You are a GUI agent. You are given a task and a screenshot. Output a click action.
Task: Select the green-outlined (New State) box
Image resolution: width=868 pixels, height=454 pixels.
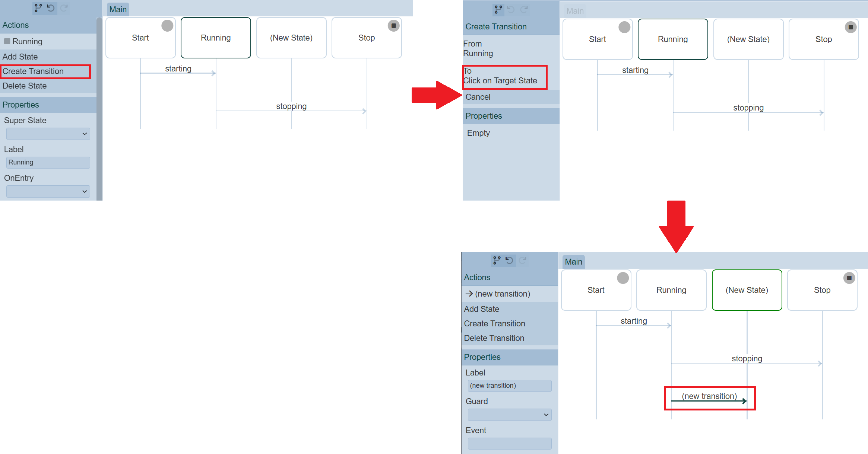click(x=747, y=290)
